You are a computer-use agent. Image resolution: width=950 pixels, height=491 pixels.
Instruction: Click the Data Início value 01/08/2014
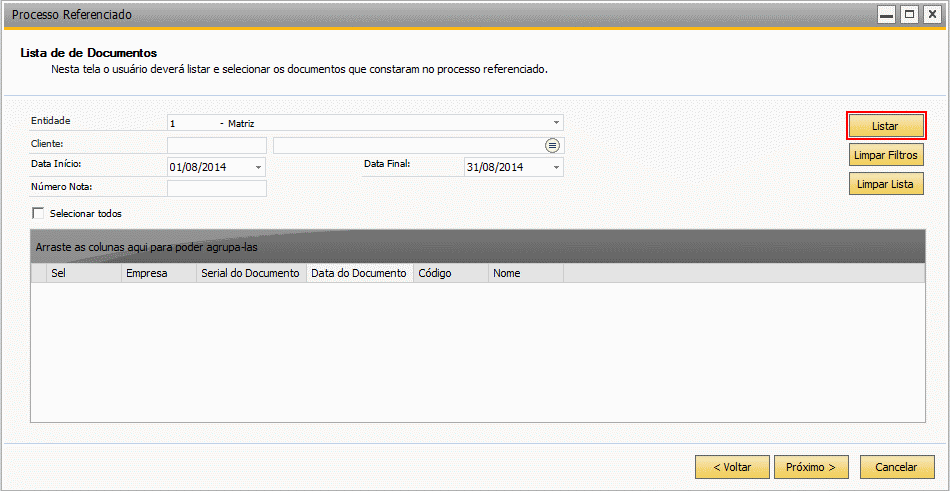[198, 167]
